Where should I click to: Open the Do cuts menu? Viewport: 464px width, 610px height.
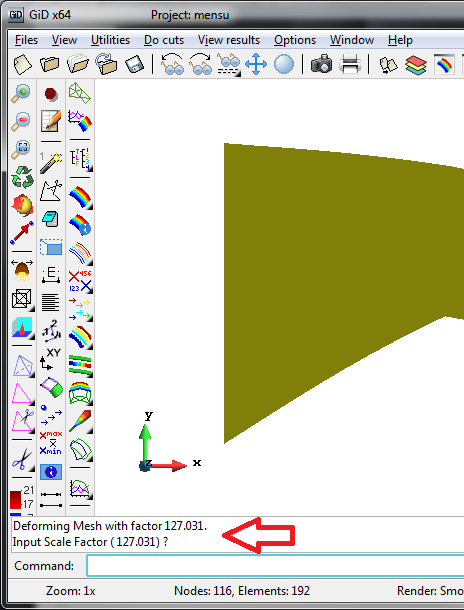164,40
